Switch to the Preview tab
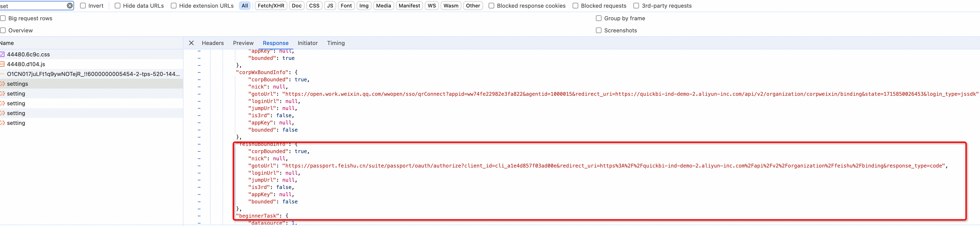This screenshot has width=980, height=226. 243,43
